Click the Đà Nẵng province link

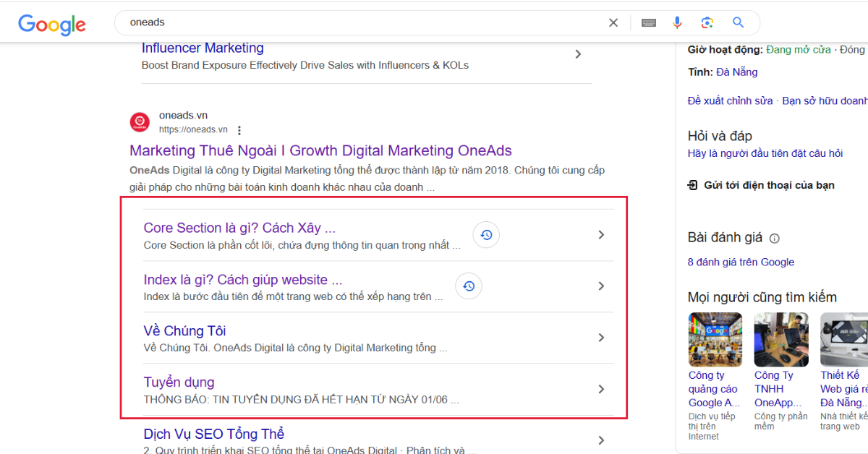[x=737, y=72]
